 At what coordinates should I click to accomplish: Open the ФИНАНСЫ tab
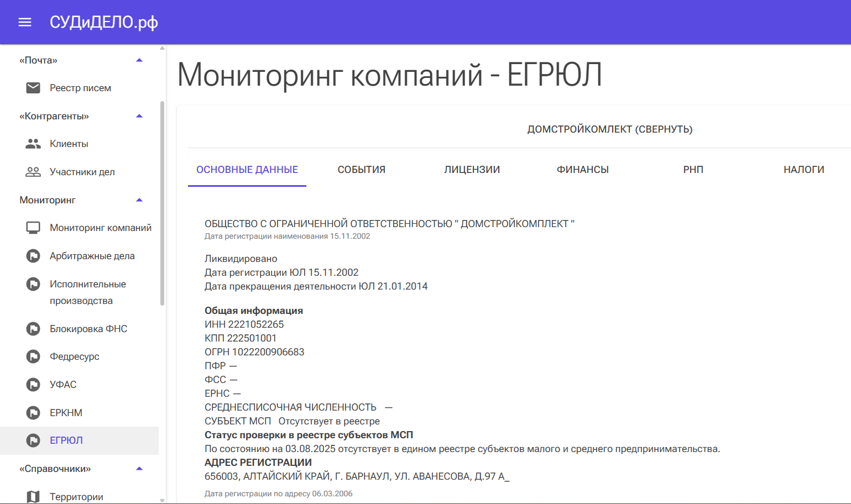click(582, 170)
